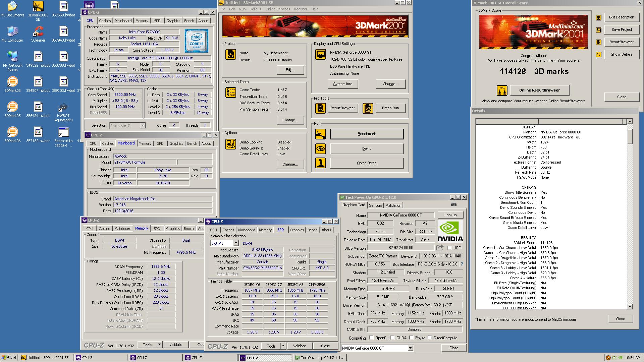Click the Options demo looping icon

click(231, 144)
